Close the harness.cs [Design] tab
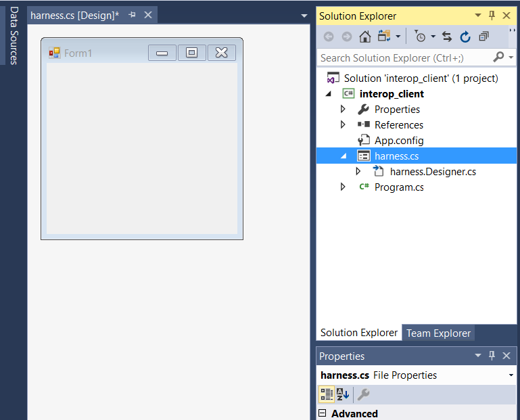This screenshot has height=420, width=520. tap(148, 15)
